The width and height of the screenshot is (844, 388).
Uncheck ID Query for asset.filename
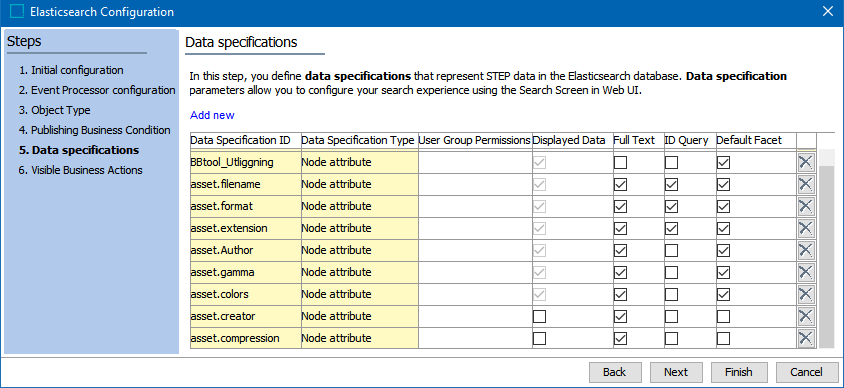coord(671,184)
